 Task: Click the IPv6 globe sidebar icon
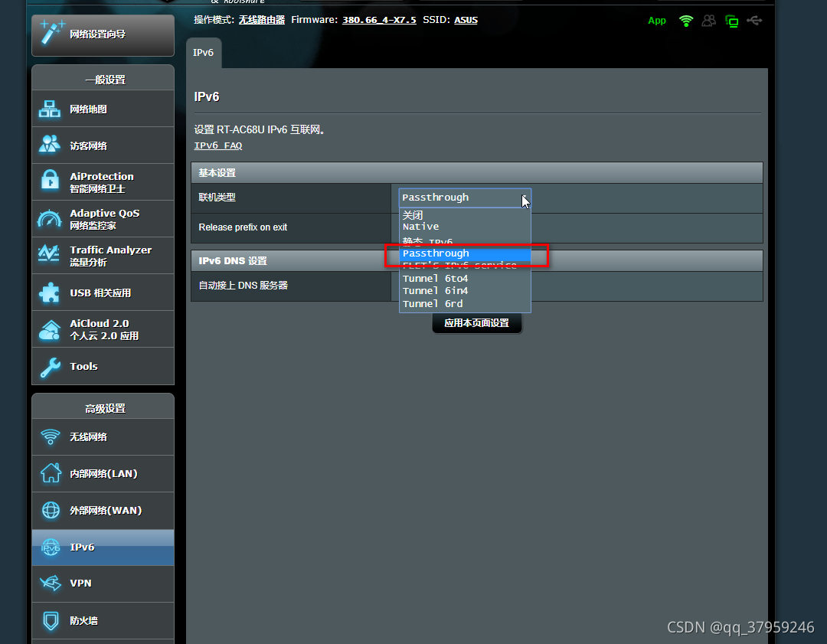(51, 548)
